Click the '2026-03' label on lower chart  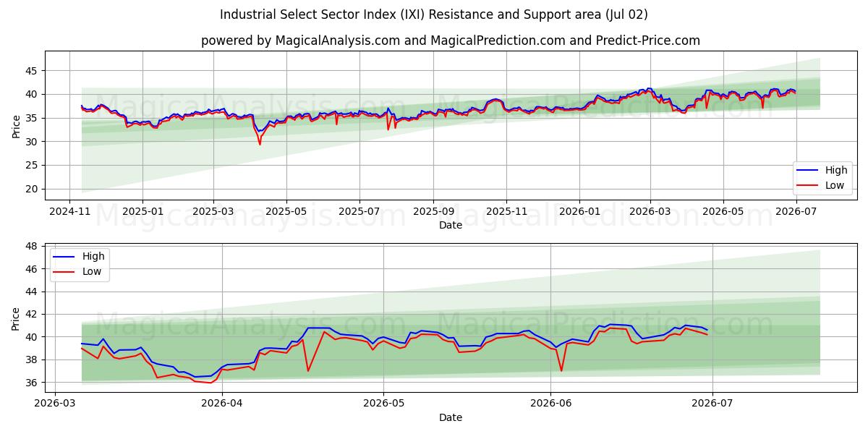pos(55,404)
